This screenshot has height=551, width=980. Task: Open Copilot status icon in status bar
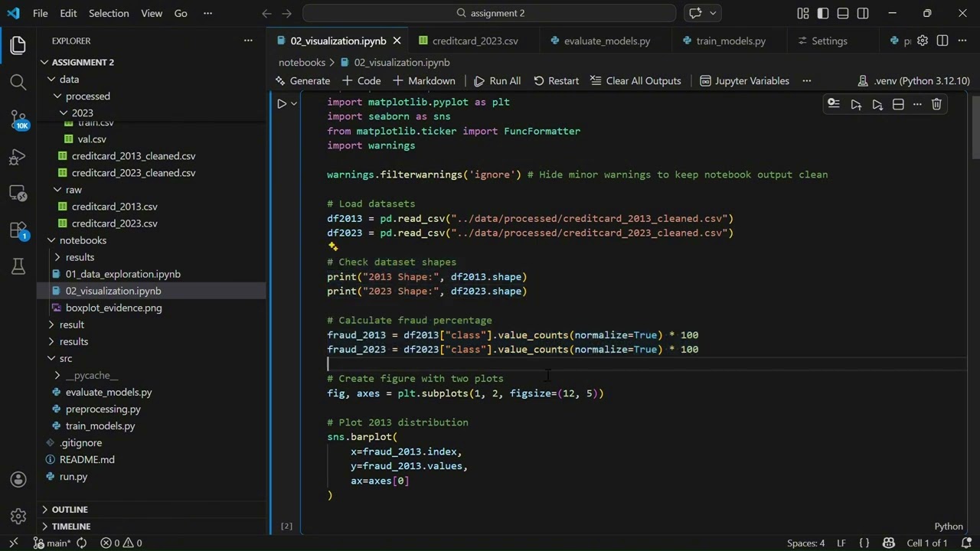(889, 543)
